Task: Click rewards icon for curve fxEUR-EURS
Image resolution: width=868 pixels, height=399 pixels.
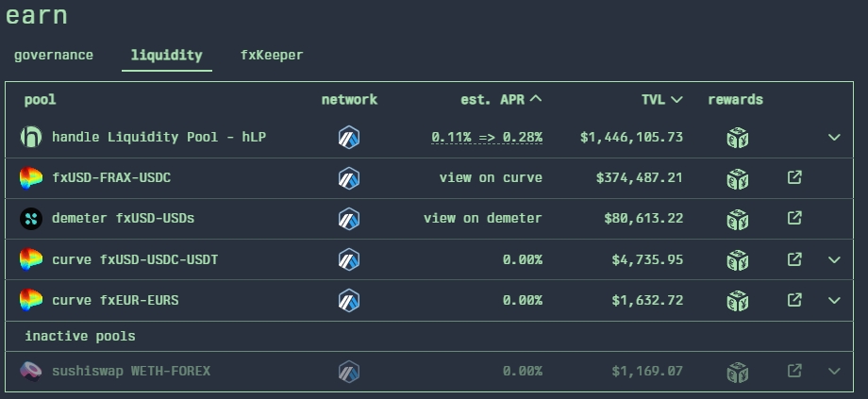Action: click(737, 301)
